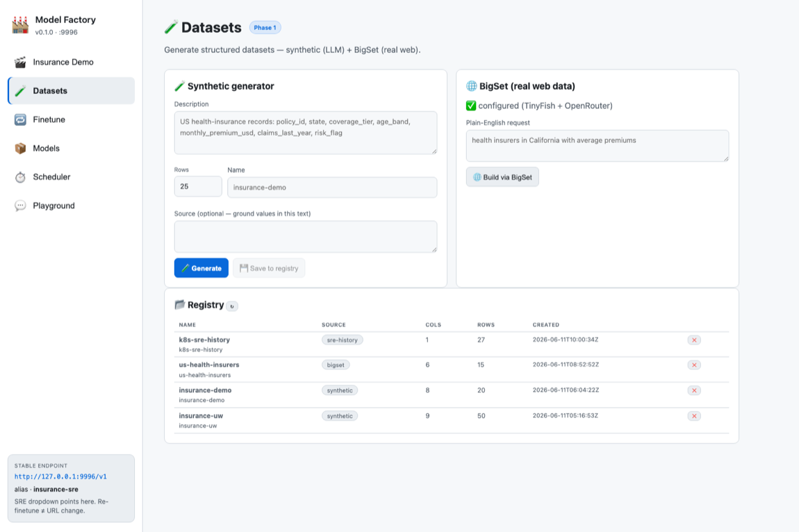
Task: Focus the Source optional text area
Action: pos(306,236)
